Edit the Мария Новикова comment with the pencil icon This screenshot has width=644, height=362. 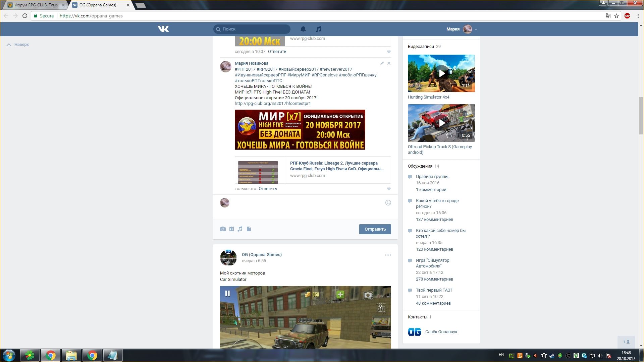382,63
